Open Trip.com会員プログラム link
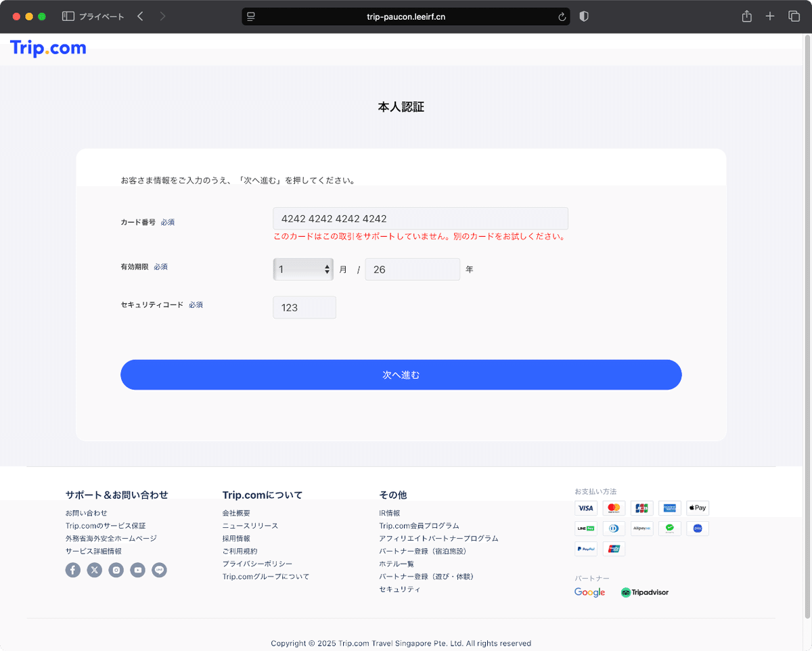The width and height of the screenshot is (812, 651). click(x=420, y=526)
